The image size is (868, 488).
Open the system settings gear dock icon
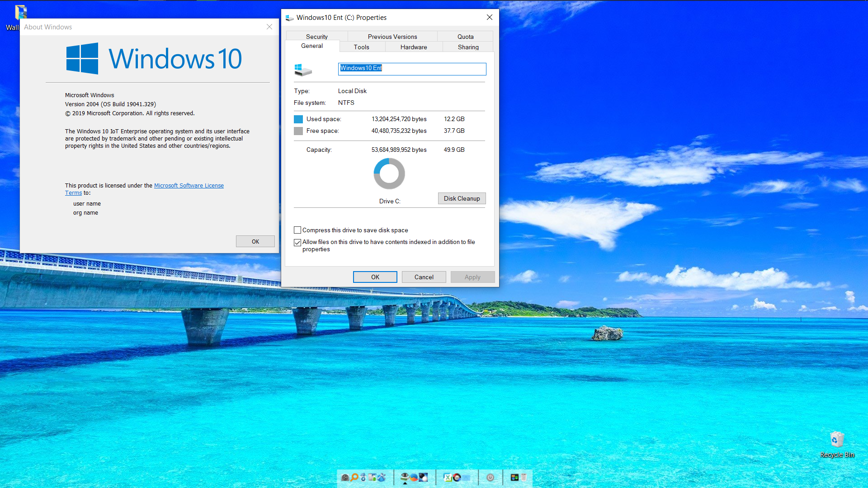[x=345, y=477]
